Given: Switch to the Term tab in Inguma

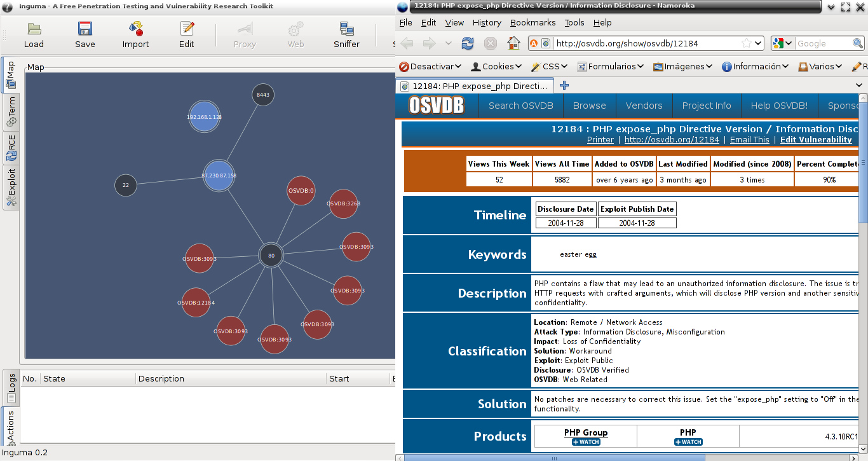Looking at the screenshot, I should pyautogui.click(x=11, y=111).
